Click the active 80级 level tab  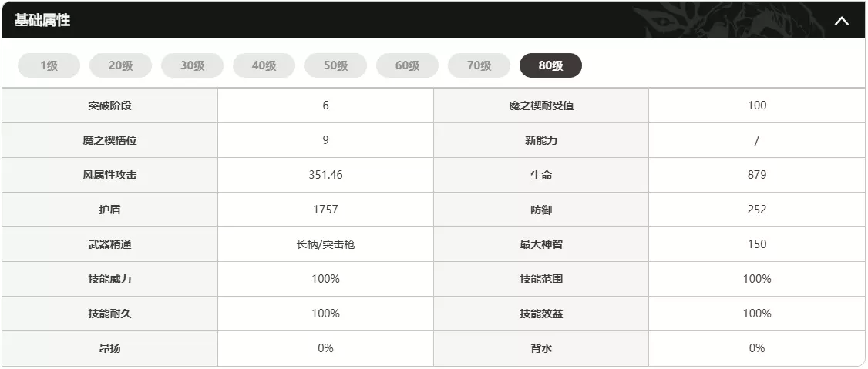pos(550,65)
